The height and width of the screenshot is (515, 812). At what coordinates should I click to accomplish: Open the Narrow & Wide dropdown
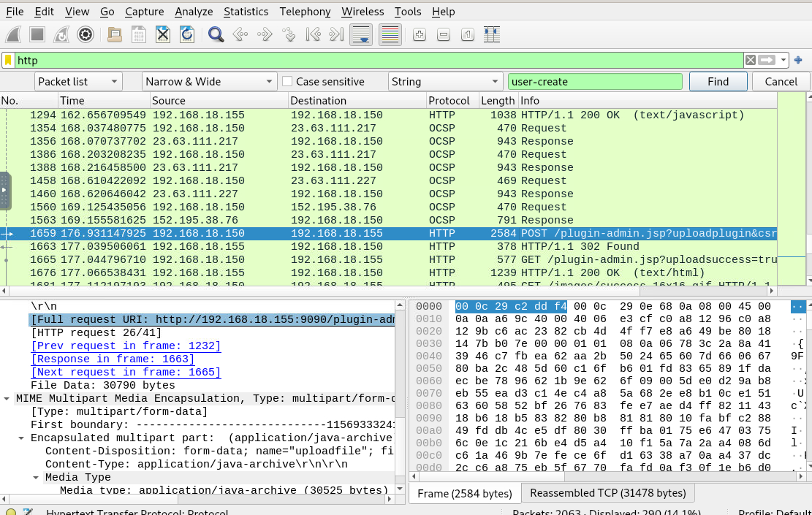point(209,82)
